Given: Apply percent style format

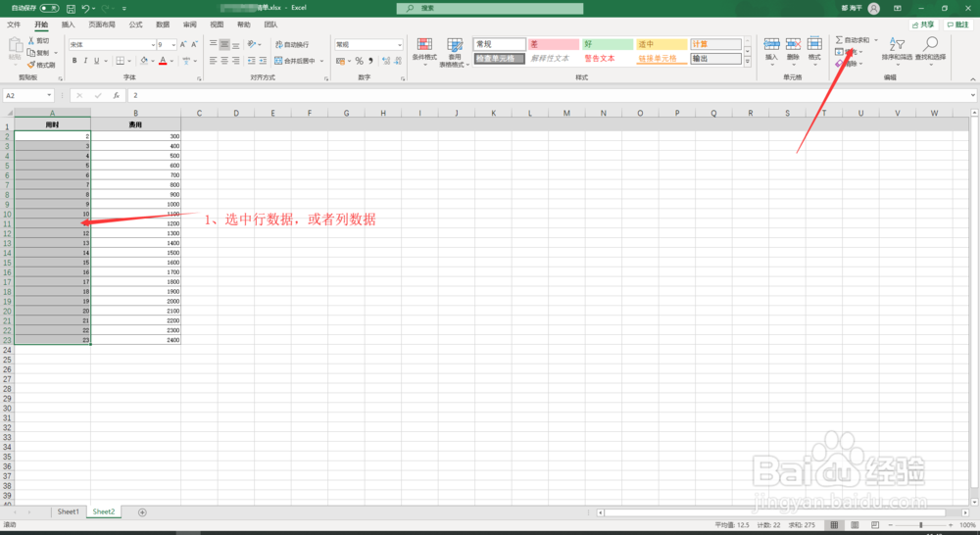Looking at the screenshot, I should [359, 61].
